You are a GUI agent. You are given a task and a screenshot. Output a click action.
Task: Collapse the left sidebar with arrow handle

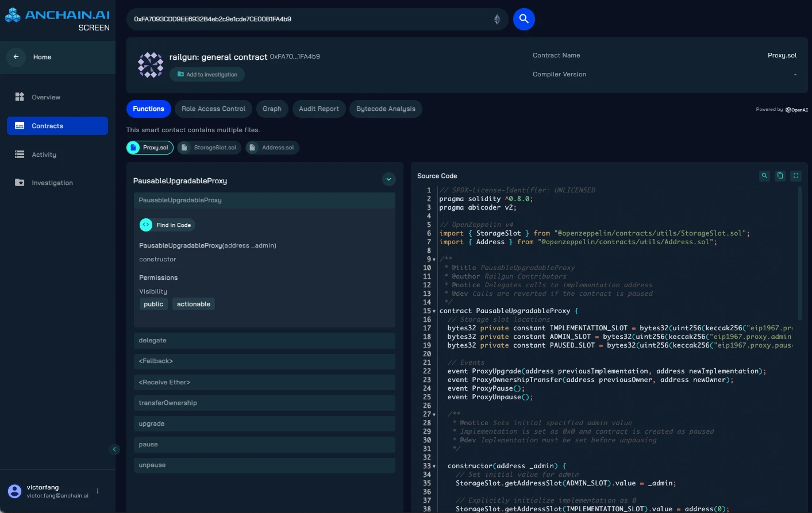pyautogui.click(x=114, y=449)
